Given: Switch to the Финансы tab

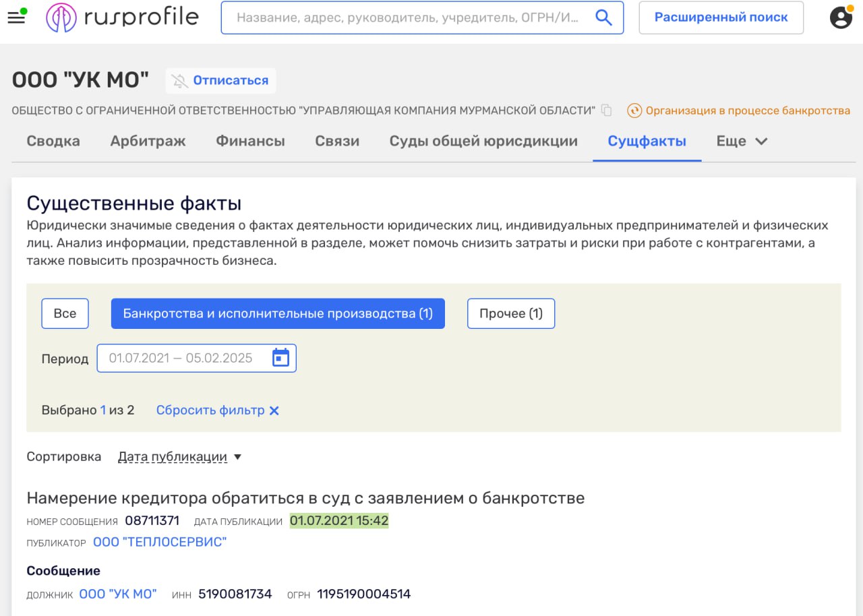Looking at the screenshot, I should coord(250,142).
